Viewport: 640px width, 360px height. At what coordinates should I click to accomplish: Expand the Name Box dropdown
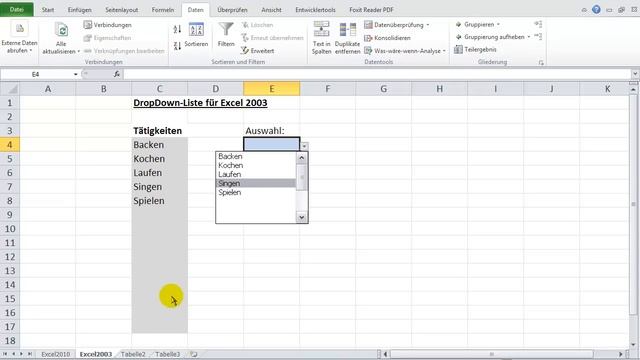click(x=76, y=74)
